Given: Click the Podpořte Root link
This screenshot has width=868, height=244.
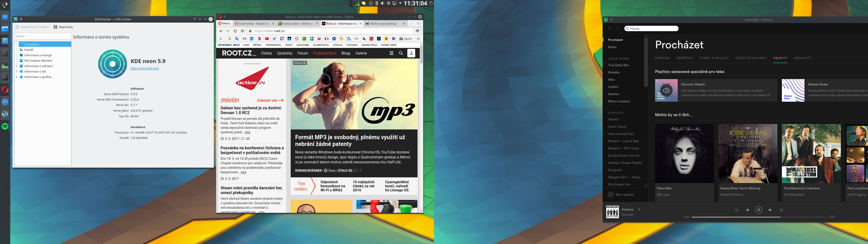Looking at the screenshot, I should click(325, 53).
